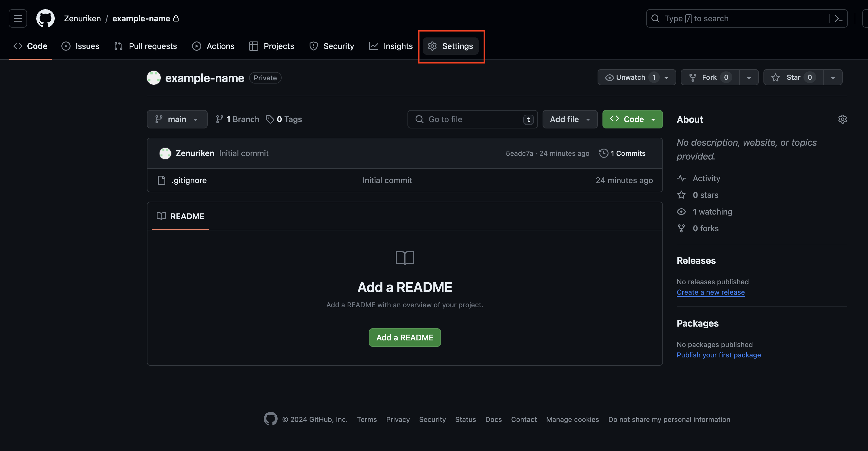Open the Add file dropdown
The image size is (868, 451).
click(x=570, y=119)
